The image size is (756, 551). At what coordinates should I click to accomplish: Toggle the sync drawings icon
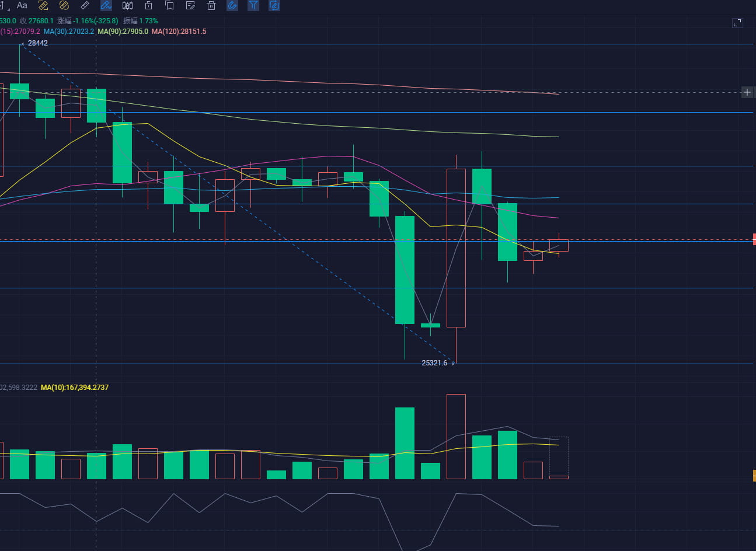click(274, 5)
